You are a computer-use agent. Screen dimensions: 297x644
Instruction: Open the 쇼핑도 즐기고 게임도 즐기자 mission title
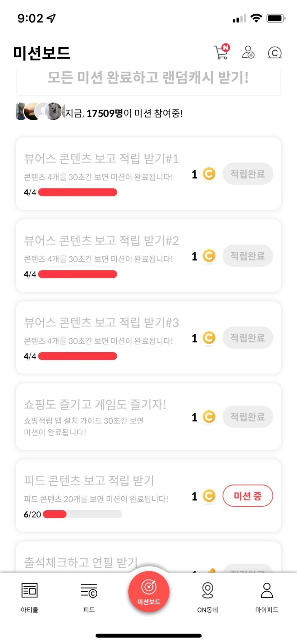coord(95,405)
